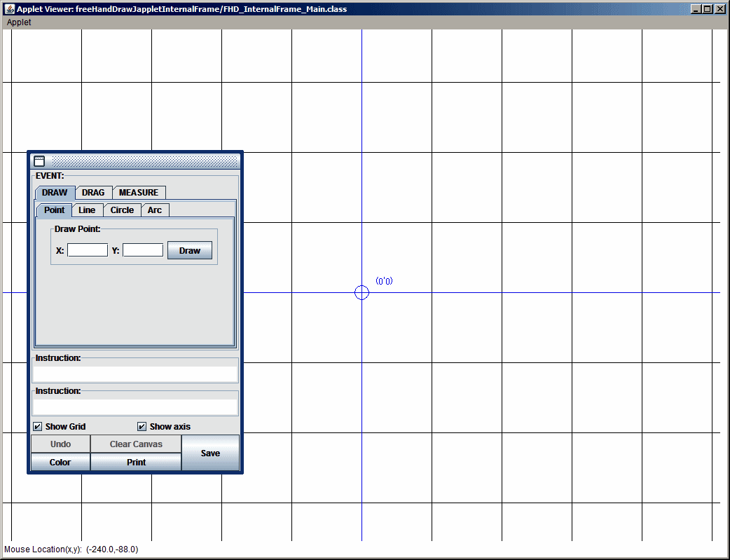Viewport: 730px width, 560px height.
Task: Open the Applet menu
Action: pos(19,22)
